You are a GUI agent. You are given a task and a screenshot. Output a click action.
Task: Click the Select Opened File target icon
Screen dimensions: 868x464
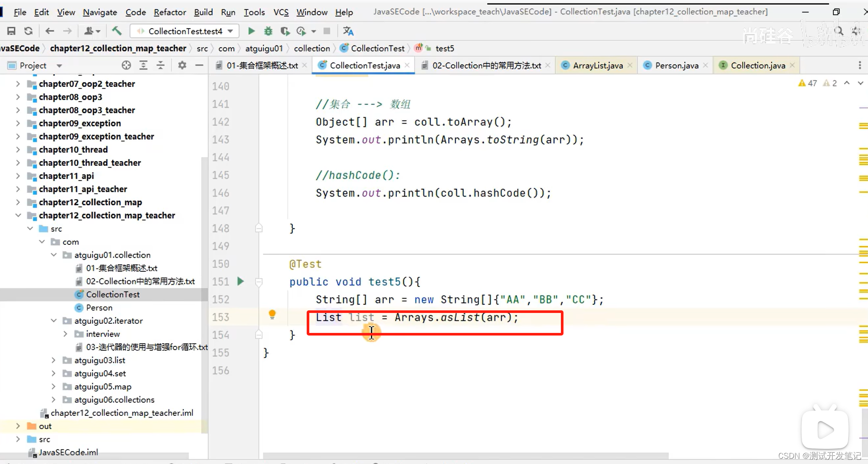126,65
